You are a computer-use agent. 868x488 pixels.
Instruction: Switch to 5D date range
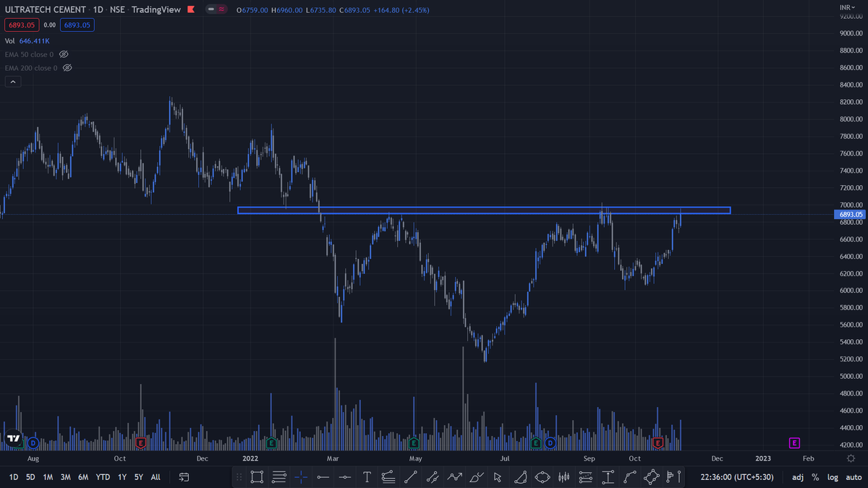tap(30, 477)
